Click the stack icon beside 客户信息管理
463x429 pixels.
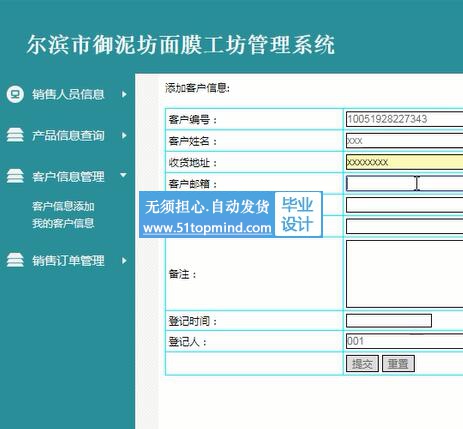point(15,176)
